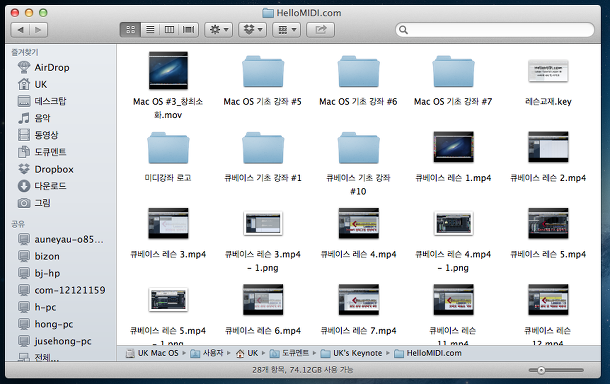Screen dimensions: 610x384
Task: Select the 큐베이스 레슨 3.mp4 – 1.png image
Action: (x=263, y=223)
